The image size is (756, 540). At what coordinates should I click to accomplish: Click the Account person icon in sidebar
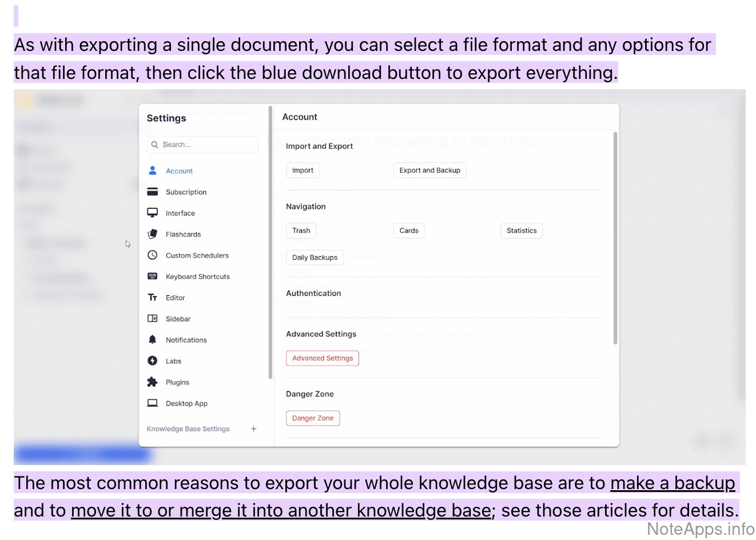pyautogui.click(x=153, y=170)
